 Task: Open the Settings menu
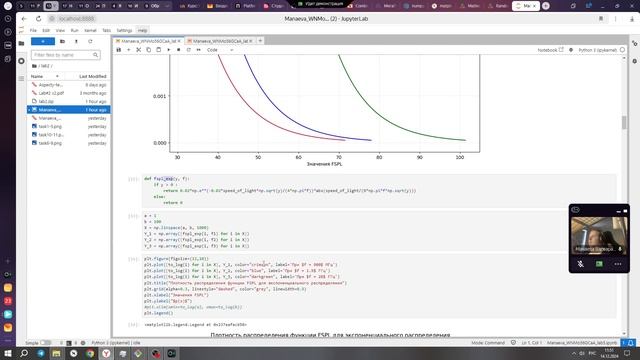tap(124, 30)
